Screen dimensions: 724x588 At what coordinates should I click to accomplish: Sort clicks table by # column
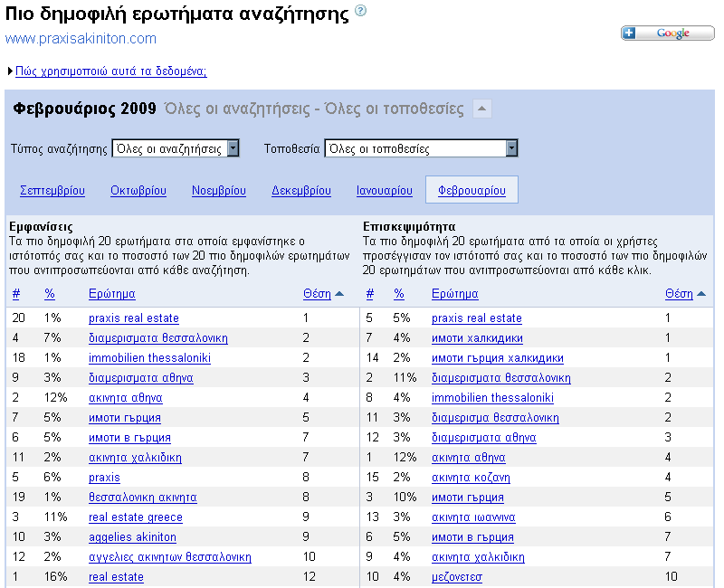[x=369, y=293]
